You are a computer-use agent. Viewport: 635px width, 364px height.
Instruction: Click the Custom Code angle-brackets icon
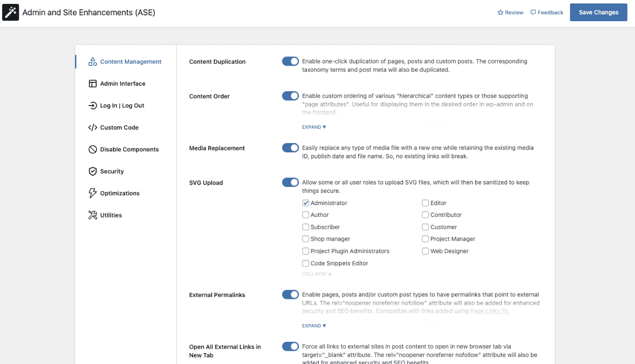[x=92, y=127]
